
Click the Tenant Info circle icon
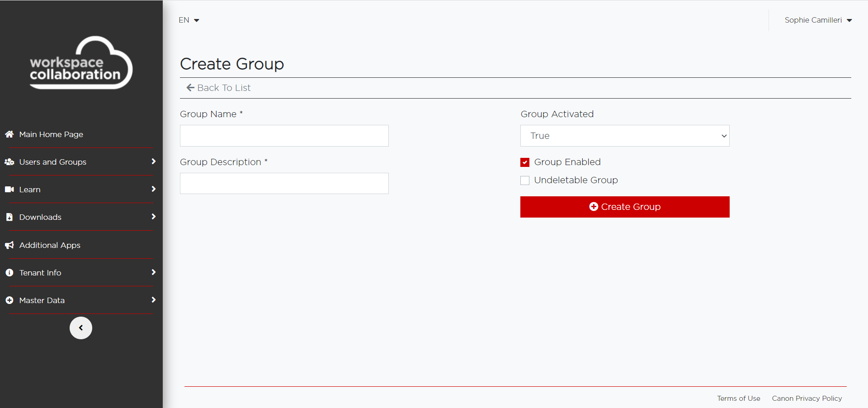pyautogui.click(x=9, y=273)
